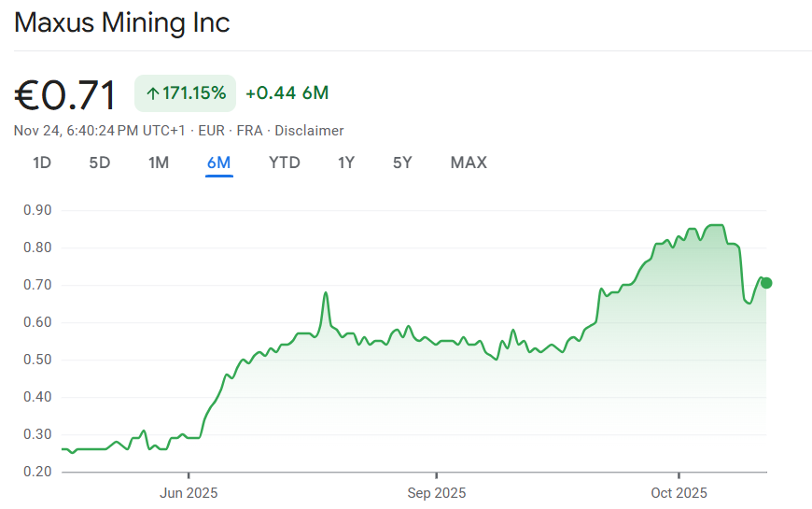
Task: Select the 1D time range tab
Action: pos(42,163)
